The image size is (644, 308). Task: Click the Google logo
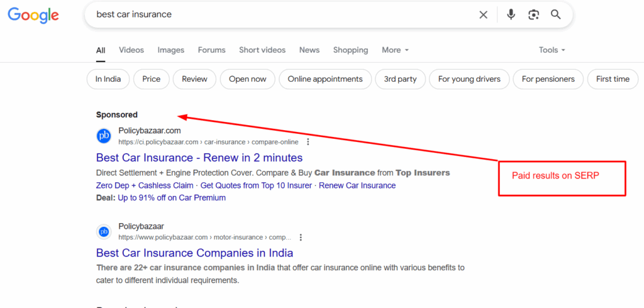click(x=33, y=15)
